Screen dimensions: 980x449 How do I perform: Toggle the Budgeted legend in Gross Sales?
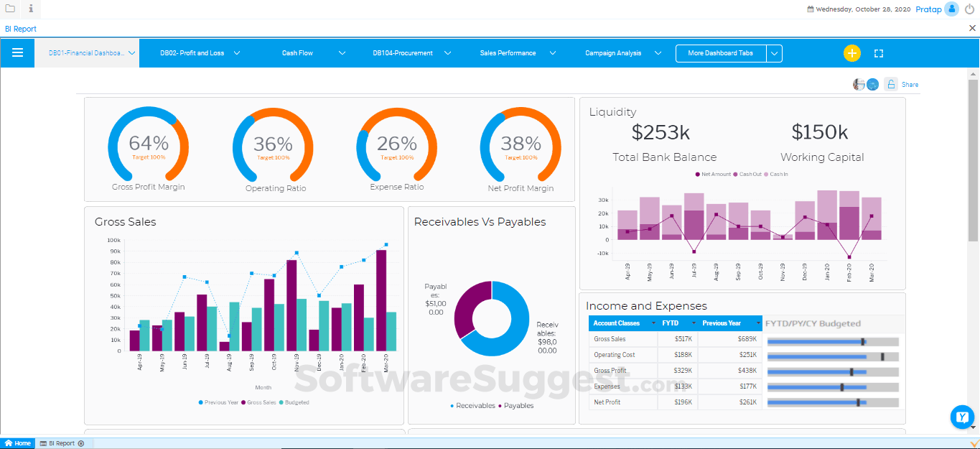coord(294,402)
